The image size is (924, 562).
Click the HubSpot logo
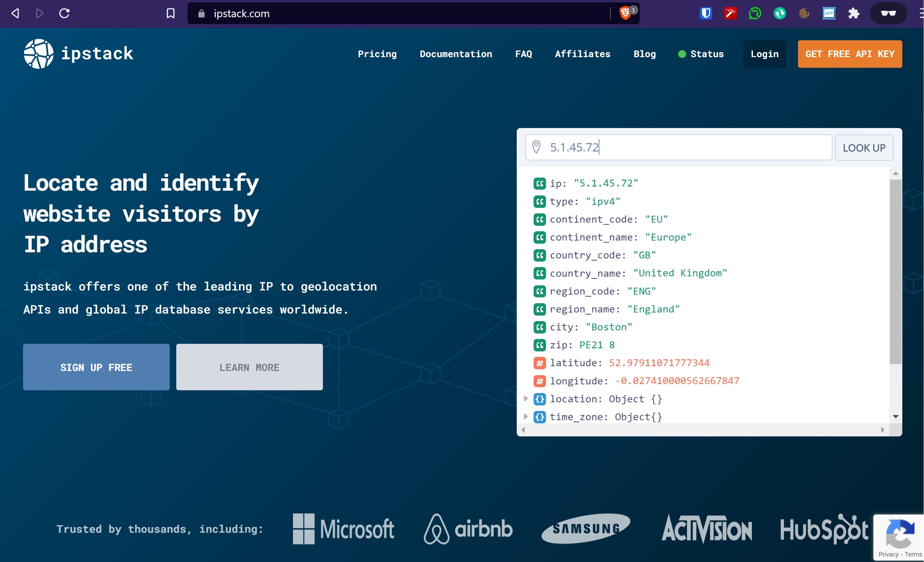click(824, 529)
